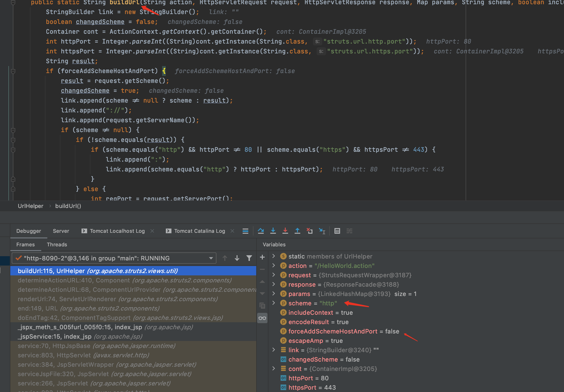Expand the link StringBuilder node
564x392 pixels.
pos(274,350)
